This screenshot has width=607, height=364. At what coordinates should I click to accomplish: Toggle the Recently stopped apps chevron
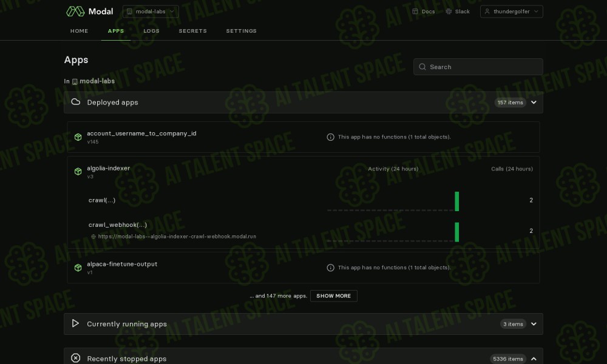pos(534,359)
